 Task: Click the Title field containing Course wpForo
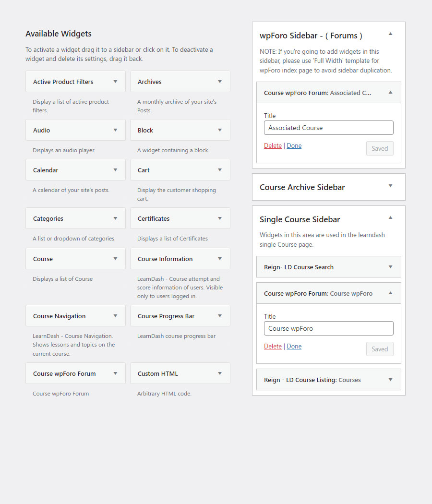pyautogui.click(x=328, y=328)
